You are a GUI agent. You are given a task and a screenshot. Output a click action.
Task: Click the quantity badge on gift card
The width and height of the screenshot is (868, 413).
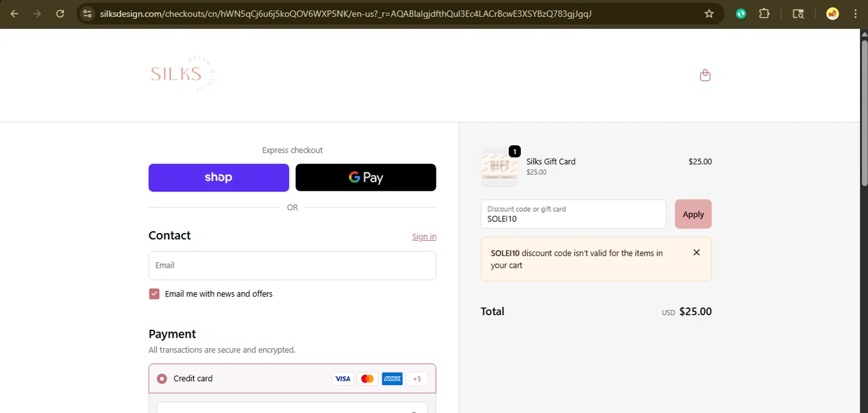click(514, 152)
